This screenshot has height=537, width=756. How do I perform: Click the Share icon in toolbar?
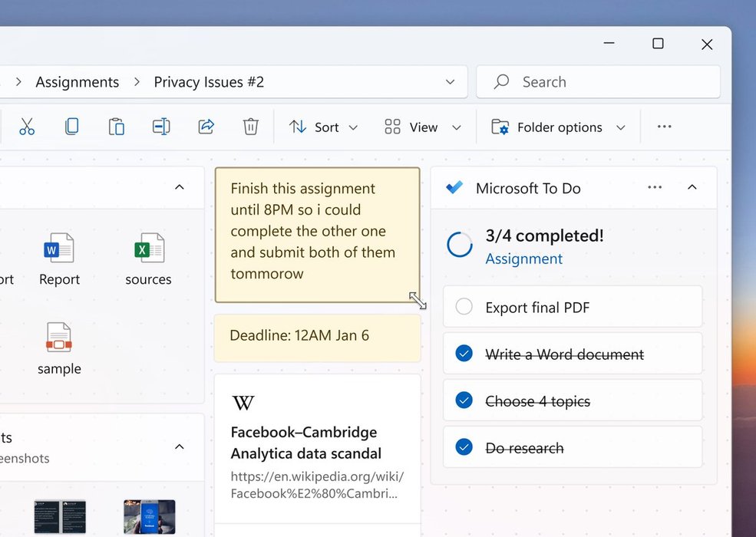206,127
